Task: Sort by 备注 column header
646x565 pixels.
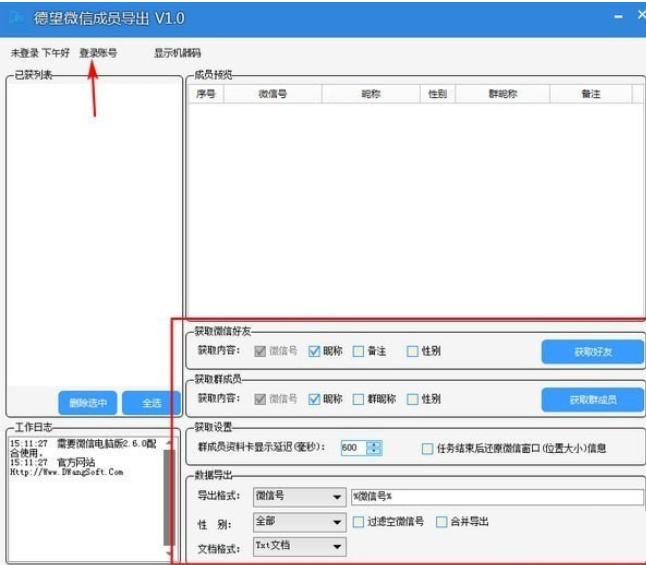Action: pyautogui.click(x=591, y=94)
